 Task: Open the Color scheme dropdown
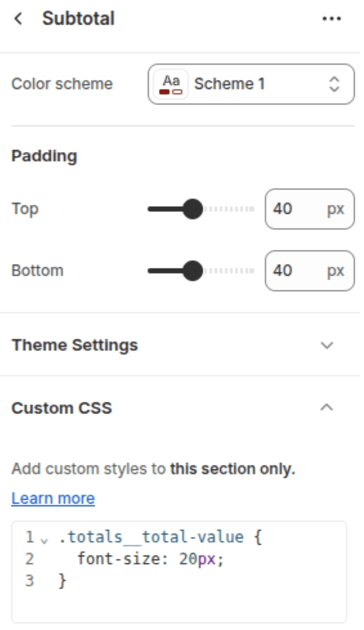click(251, 84)
